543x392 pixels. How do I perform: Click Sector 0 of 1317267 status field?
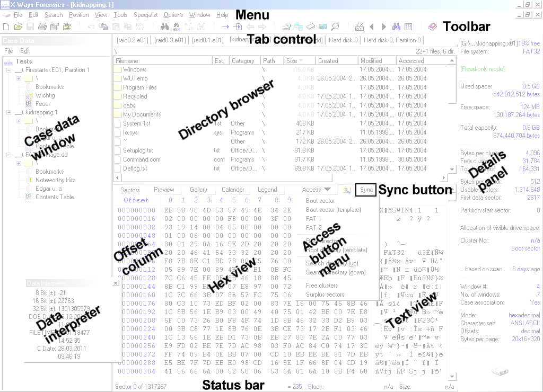tap(141, 387)
